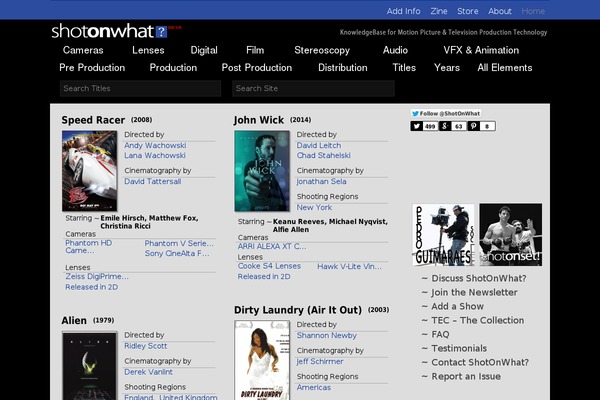The image size is (600, 400).
Task: Click Released in 2D under Speed Racer
Action: pos(91,287)
